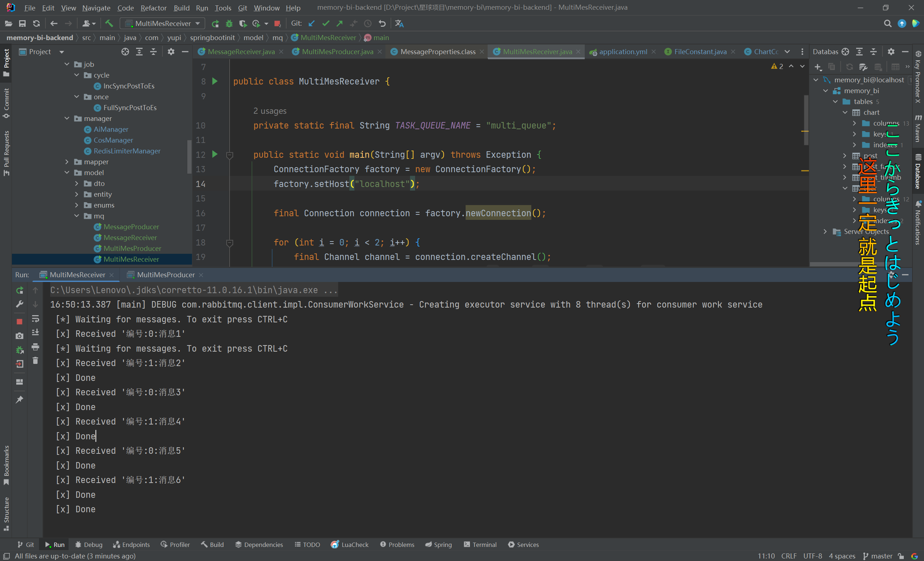This screenshot has width=924, height=561.
Task: Open the Problems tool window
Action: [397, 544]
